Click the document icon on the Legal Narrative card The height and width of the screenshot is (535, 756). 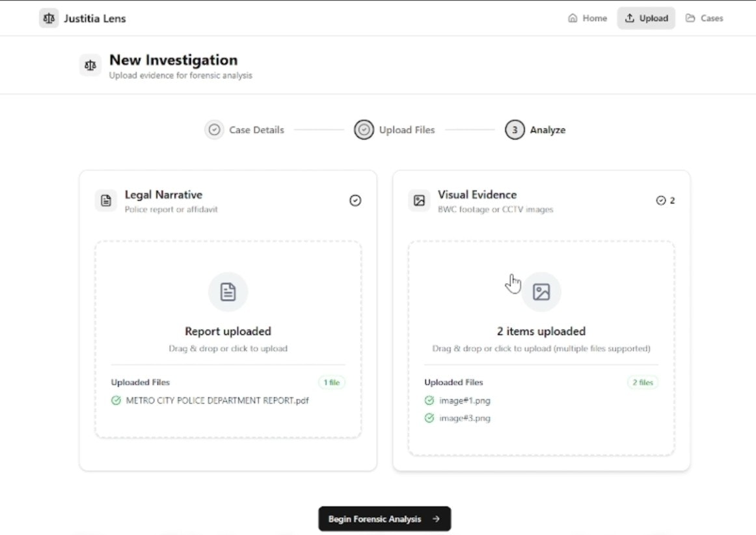(105, 200)
